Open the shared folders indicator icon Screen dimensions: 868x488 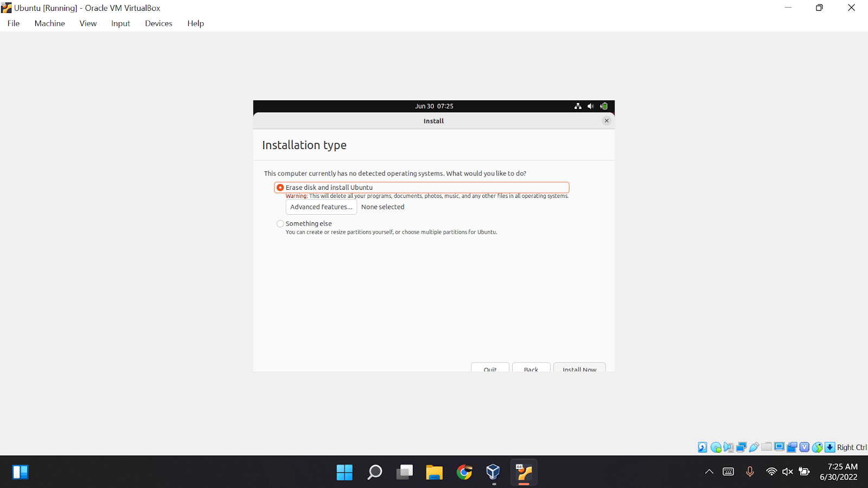tap(767, 447)
